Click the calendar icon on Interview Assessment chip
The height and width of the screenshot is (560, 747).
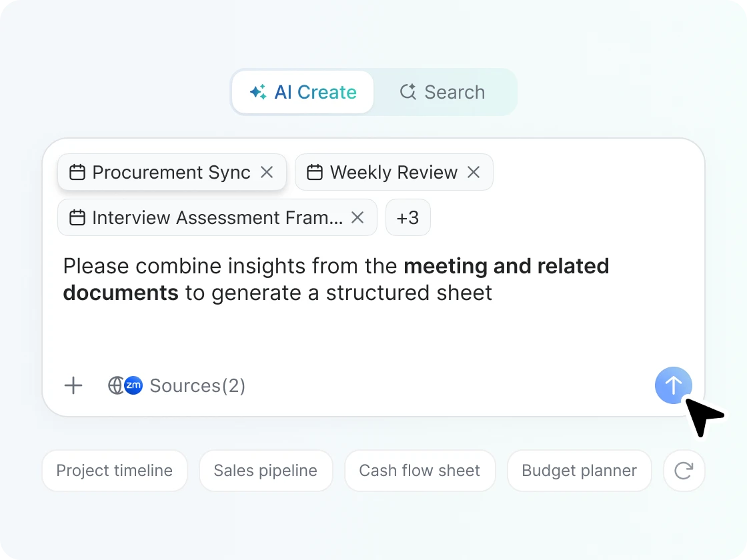[x=76, y=217]
